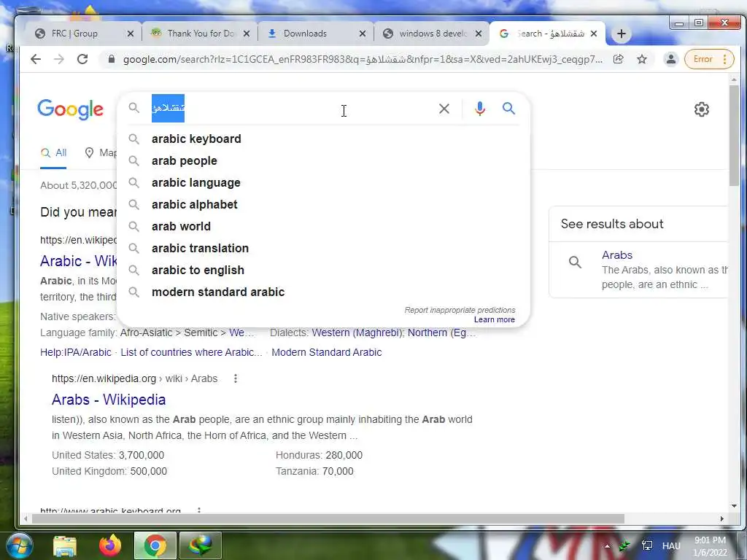This screenshot has width=747, height=560.
Task: Select the Maps results tab
Action: click(x=101, y=153)
